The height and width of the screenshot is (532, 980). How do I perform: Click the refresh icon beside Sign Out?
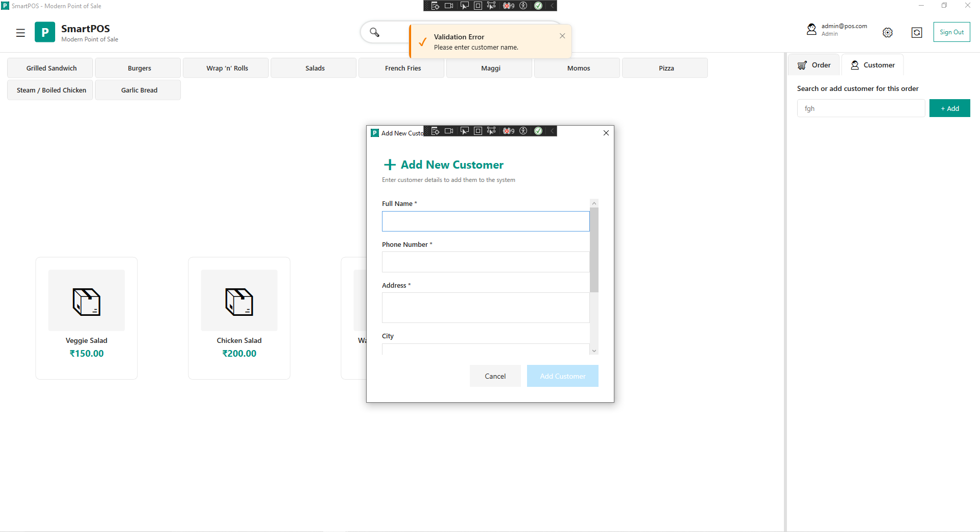[917, 33]
